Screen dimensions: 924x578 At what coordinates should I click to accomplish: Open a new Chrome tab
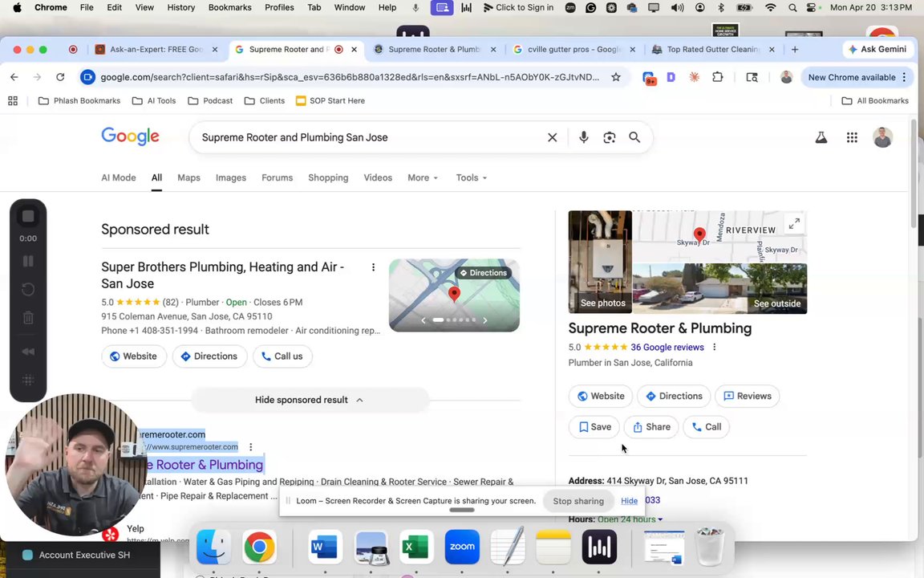(795, 50)
